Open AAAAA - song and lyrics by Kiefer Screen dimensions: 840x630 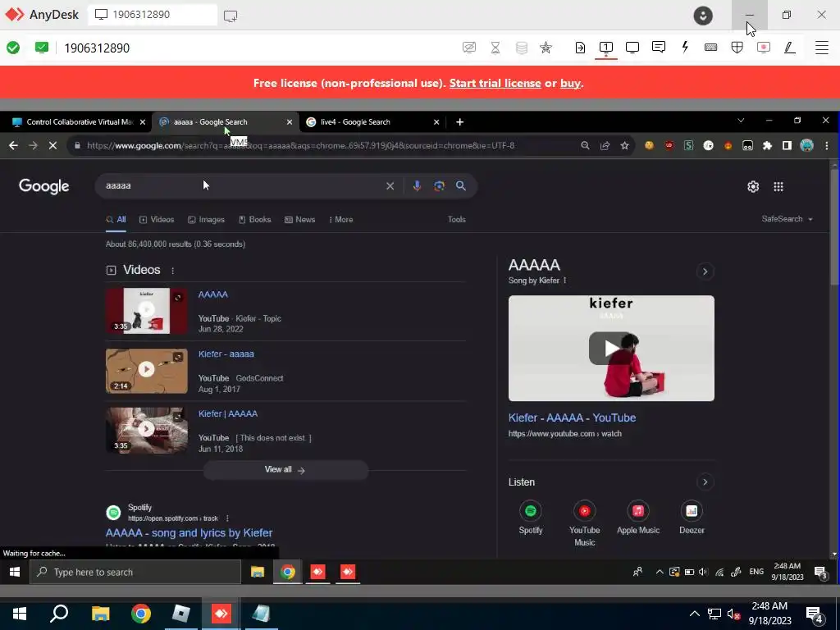click(x=189, y=532)
